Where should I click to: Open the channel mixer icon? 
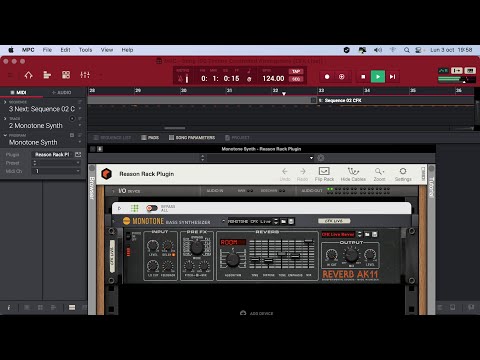(85, 75)
